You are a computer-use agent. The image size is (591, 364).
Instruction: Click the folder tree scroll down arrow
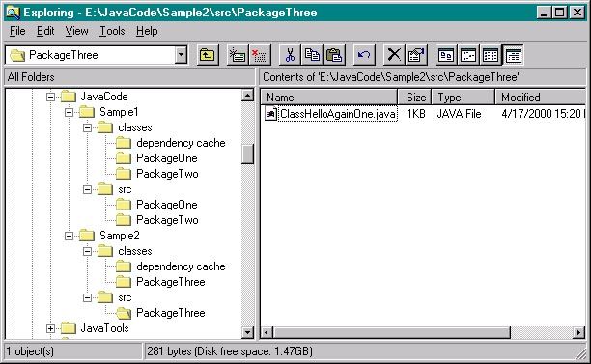tap(247, 332)
